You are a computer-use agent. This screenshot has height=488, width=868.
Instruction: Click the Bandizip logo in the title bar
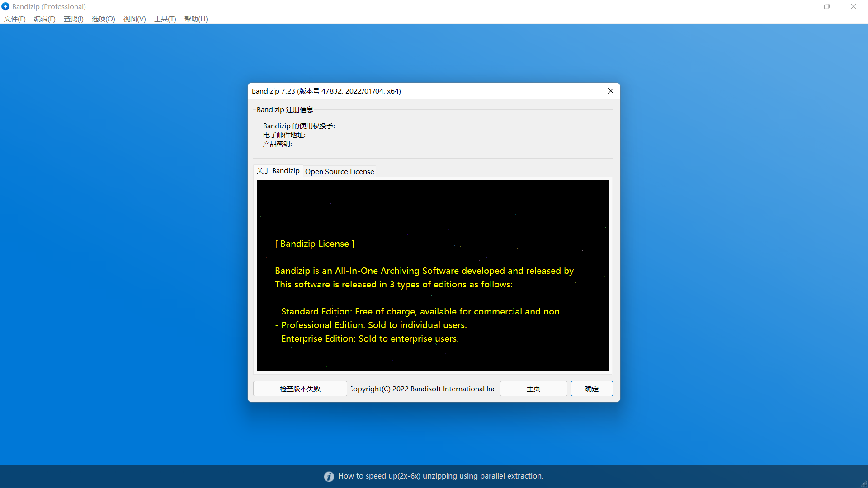[6, 6]
